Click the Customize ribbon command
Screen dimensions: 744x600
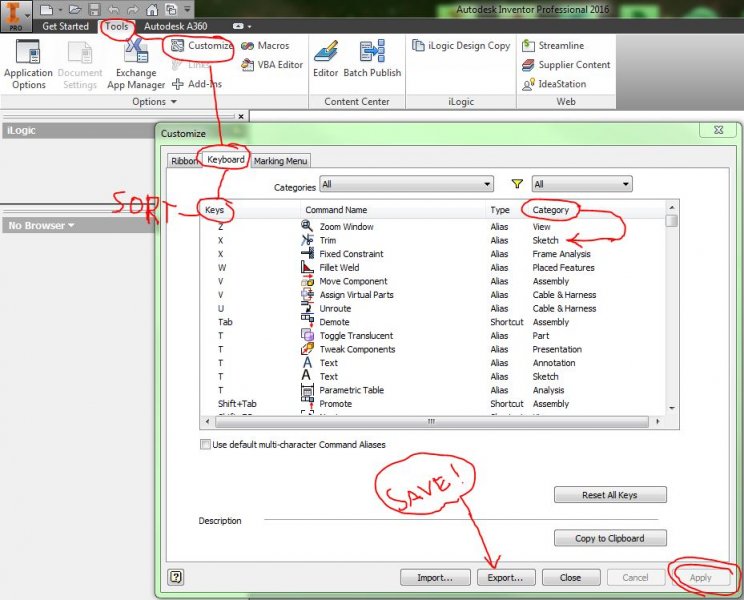pyautogui.click(x=202, y=46)
